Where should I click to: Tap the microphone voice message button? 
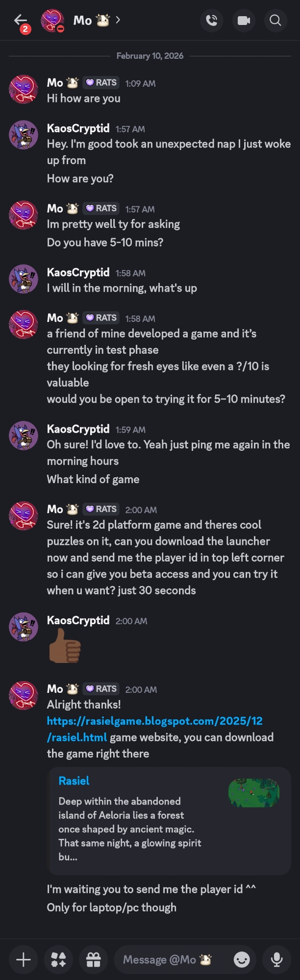(277, 959)
